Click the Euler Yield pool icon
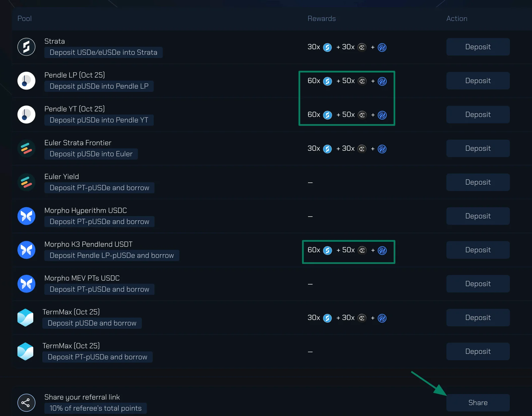This screenshot has height=416, width=532. click(x=26, y=182)
